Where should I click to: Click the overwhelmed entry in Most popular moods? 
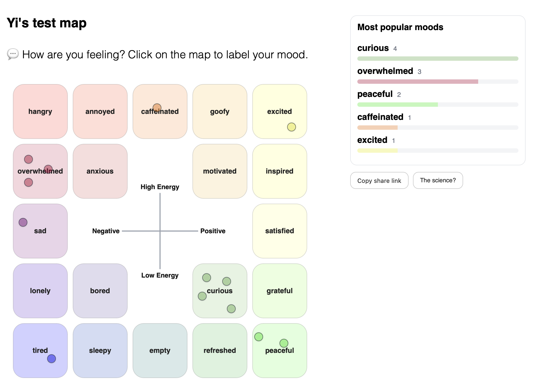385,71
